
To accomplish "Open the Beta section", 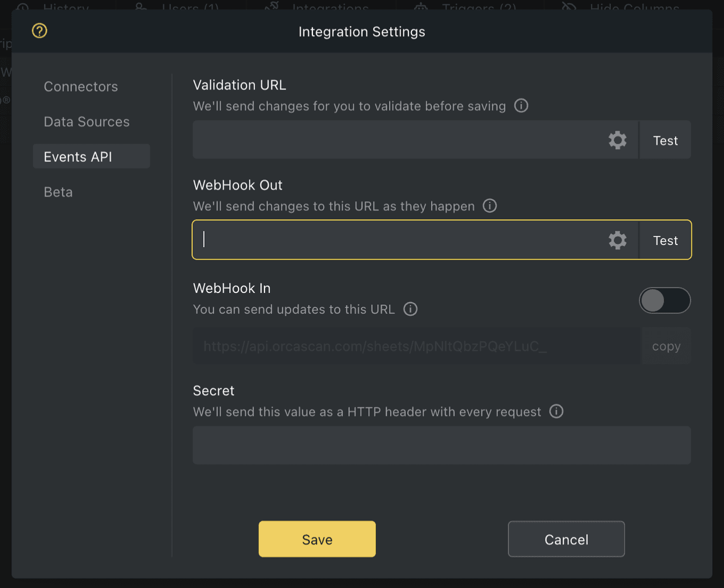I will [x=58, y=192].
